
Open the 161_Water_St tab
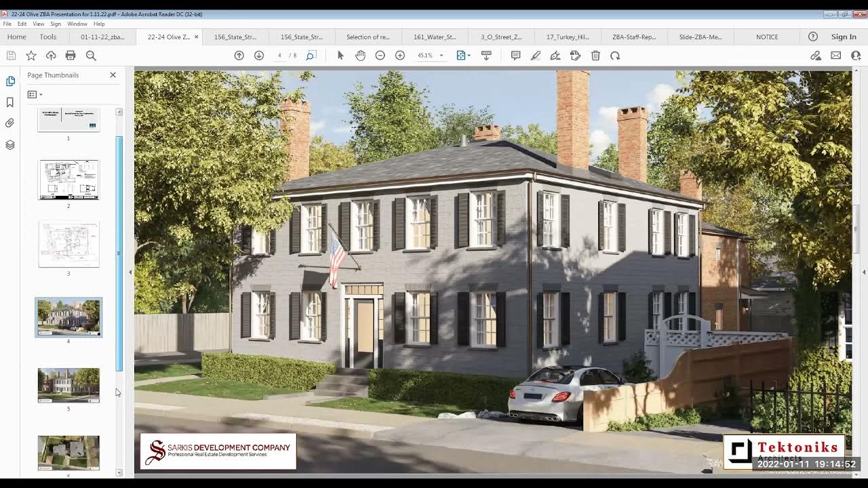[x=435, y=37]
